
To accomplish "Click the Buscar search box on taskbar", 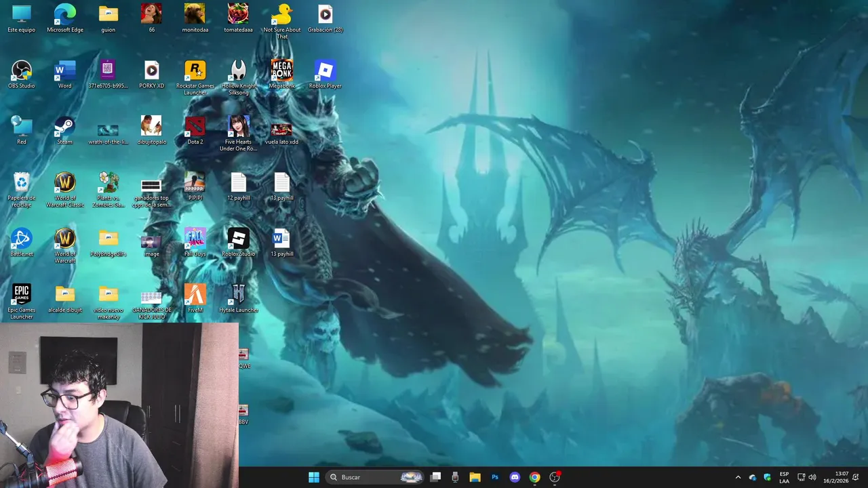I will pos(375,477).
